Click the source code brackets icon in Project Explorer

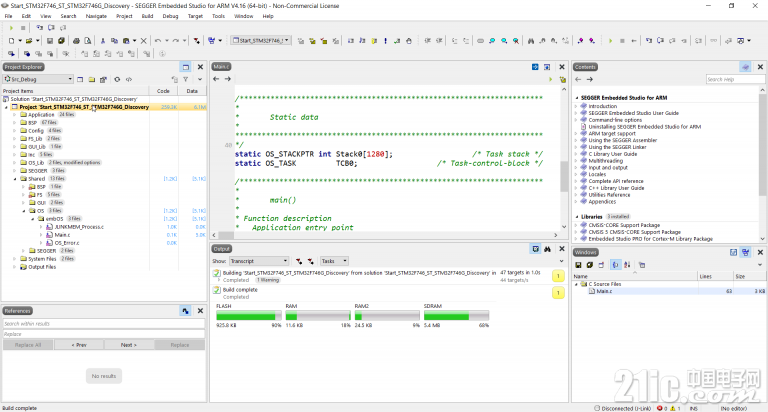click(129, 79)
